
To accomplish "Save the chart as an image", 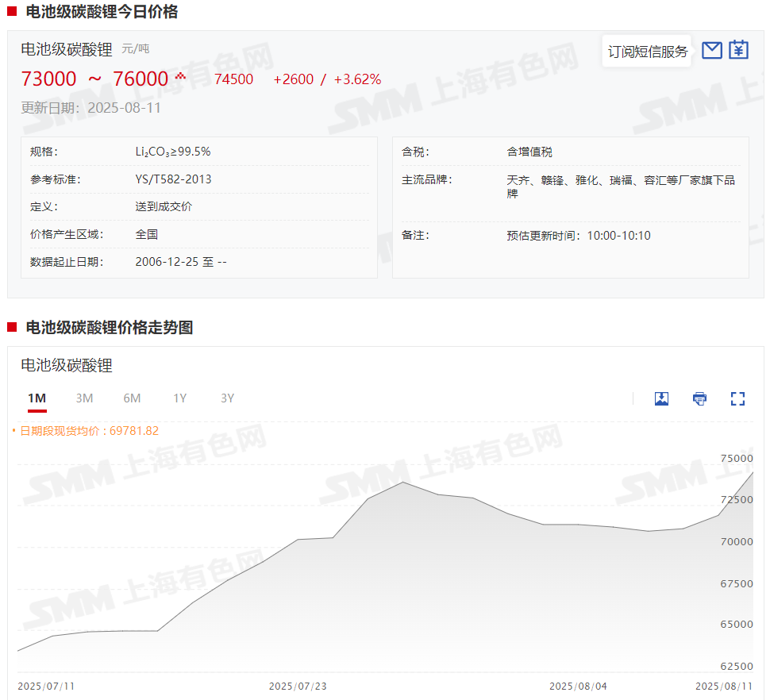I will (661, 398).
